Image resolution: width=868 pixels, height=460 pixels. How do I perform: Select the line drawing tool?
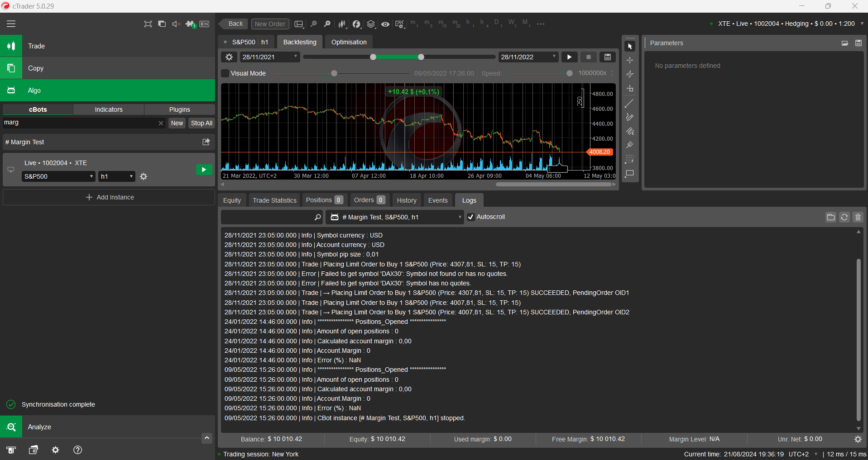click(629, 104)
